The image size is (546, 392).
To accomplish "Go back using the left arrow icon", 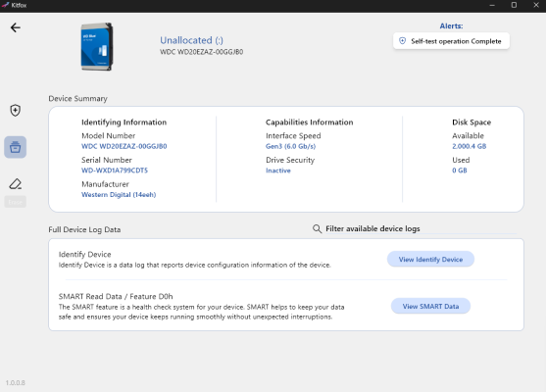I will pyautogui.click(x=16, y=27).
